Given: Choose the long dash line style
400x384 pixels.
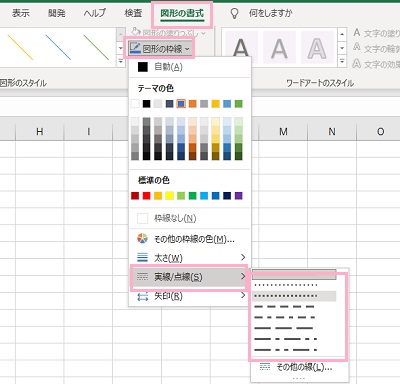Looking at the screenshot, I should tap(294, 328).
